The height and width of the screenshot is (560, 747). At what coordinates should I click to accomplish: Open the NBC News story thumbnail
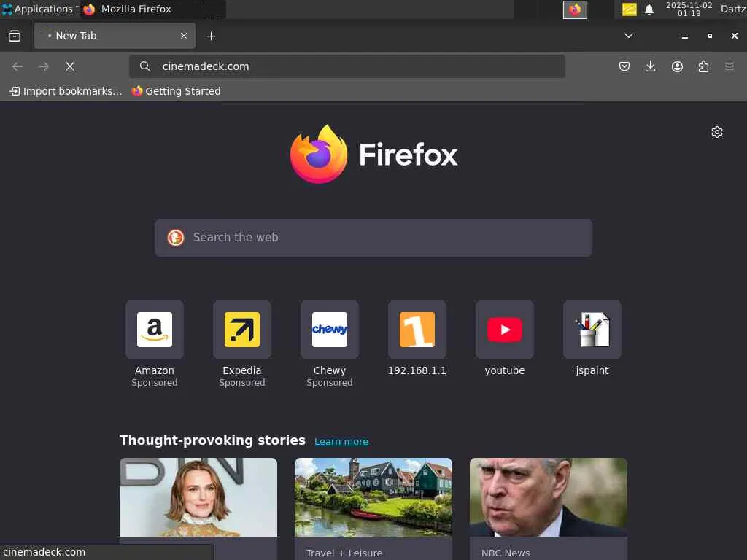[549, 497]
